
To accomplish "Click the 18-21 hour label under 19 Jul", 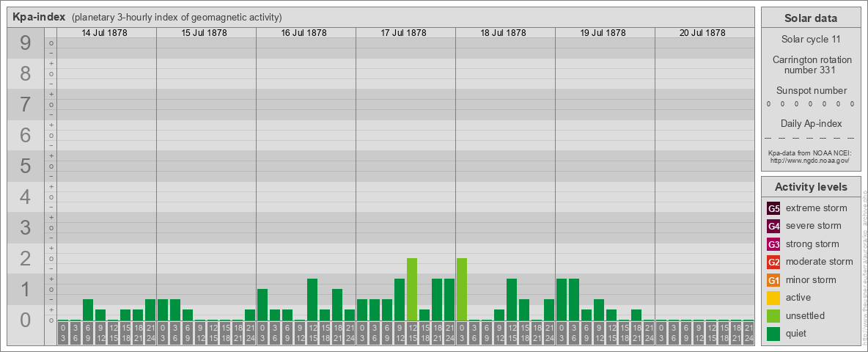I will click(x=636, y=334).
